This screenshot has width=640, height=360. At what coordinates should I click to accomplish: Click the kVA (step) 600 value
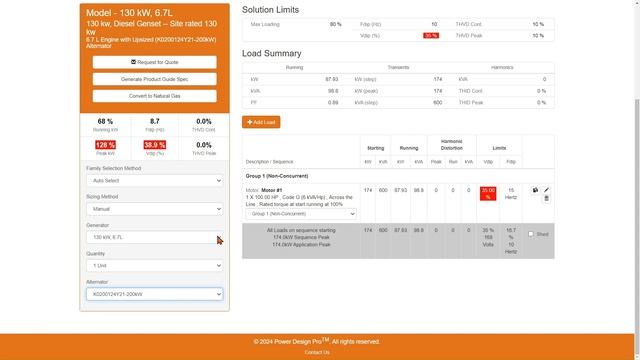tap(438, 102)
